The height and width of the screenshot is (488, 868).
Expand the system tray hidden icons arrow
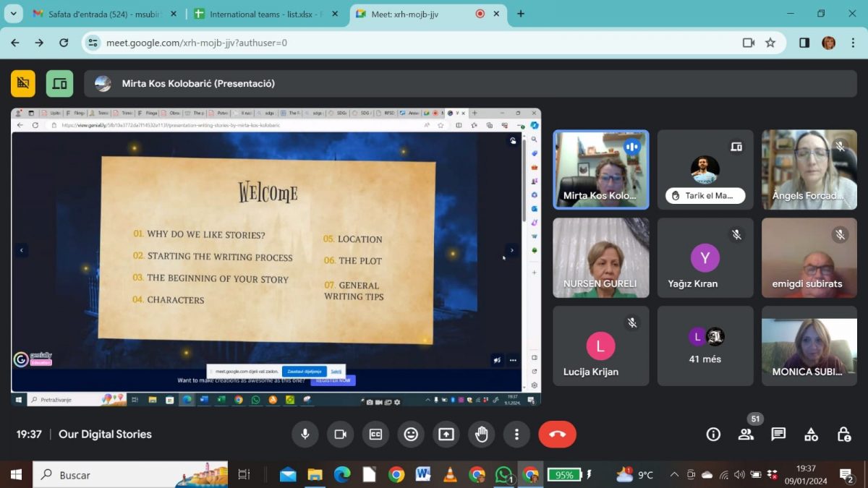(674, 475)
